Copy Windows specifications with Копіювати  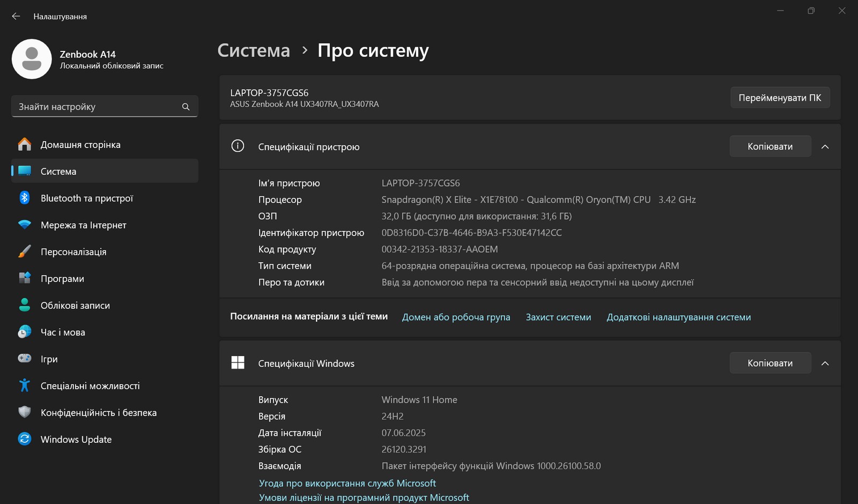click(770, 363)
